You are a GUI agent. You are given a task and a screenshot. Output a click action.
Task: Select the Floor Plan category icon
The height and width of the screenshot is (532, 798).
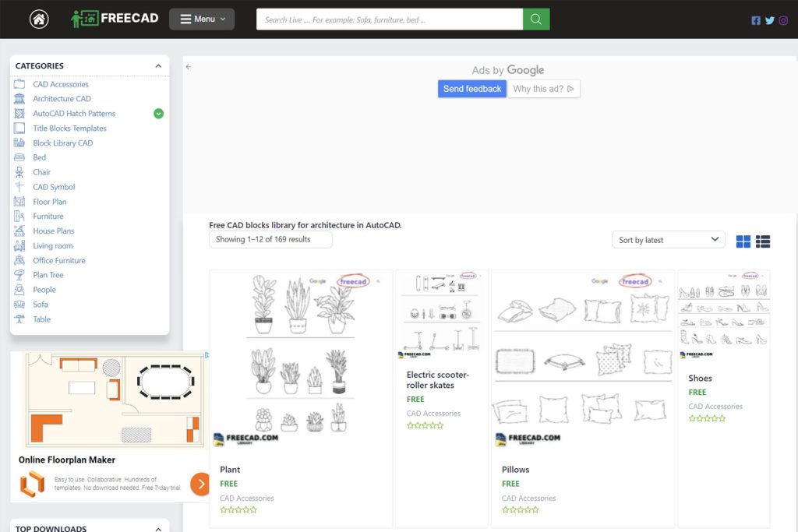pos(19,202)
